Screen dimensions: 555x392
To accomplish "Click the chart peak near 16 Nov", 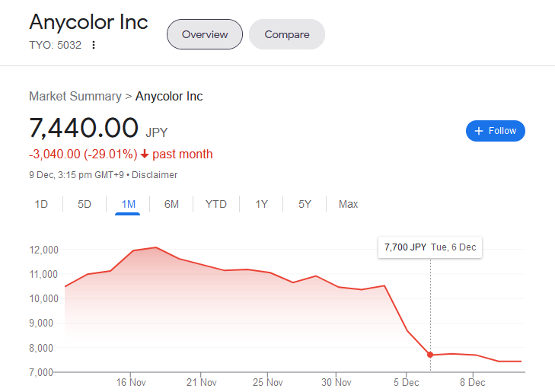I will [155, 247].
